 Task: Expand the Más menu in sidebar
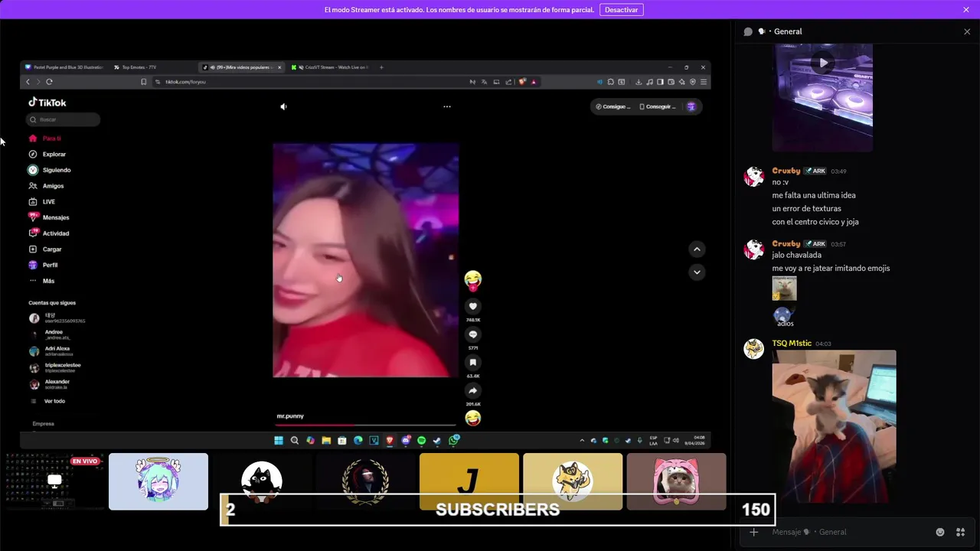coord(41,281)
